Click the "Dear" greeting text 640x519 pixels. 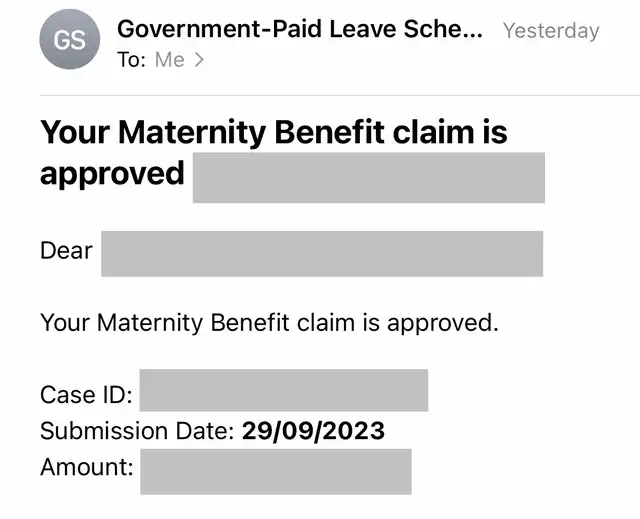pos(66,250)
